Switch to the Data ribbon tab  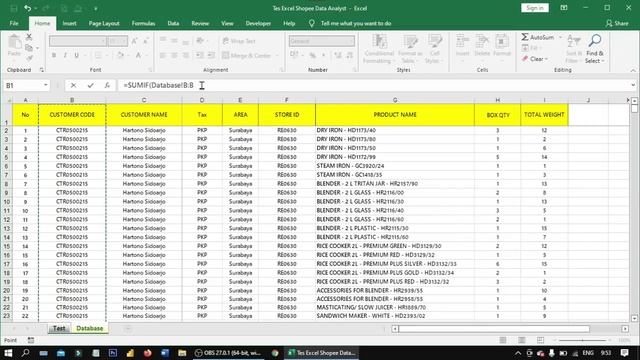click(x=173, y=24)
